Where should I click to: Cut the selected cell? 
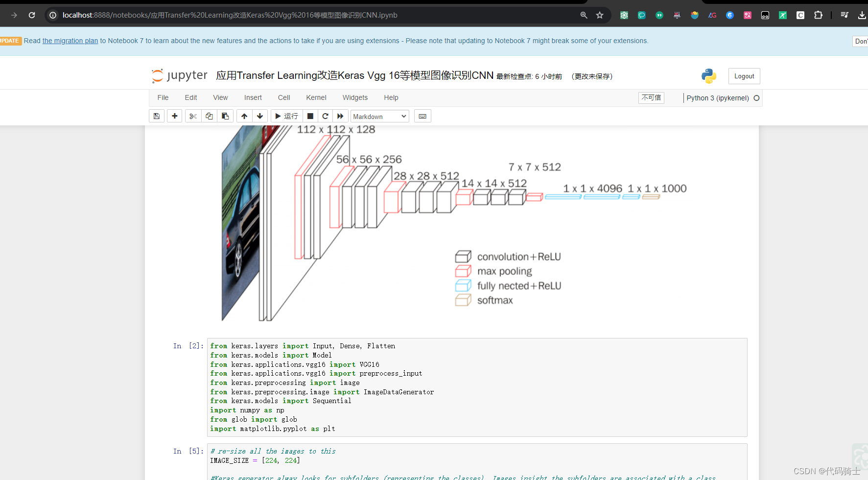pos(193,116)
